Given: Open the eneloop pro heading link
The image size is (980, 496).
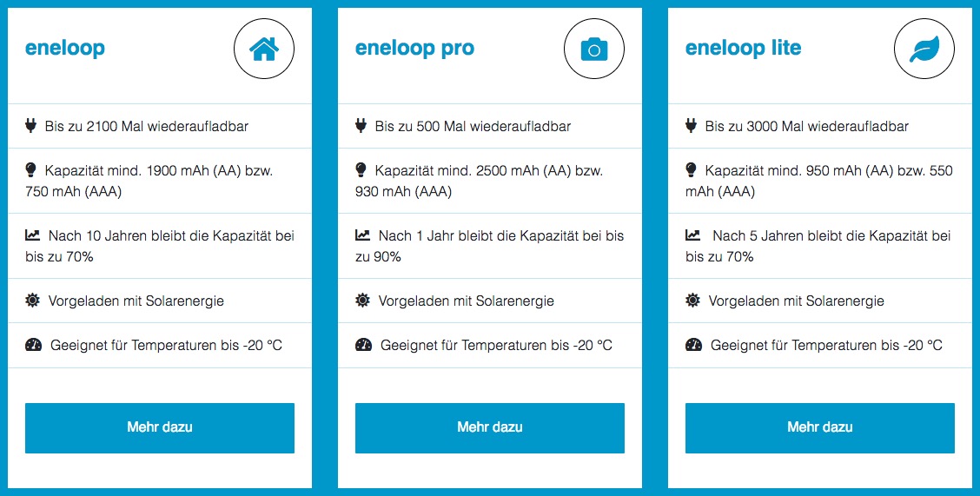Looking at the screenshot, I should tap(414, 48).
